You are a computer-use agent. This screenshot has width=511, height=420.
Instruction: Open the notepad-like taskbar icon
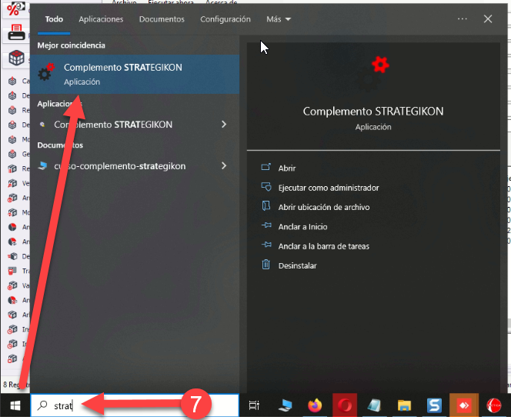click(x=374, y=405)
